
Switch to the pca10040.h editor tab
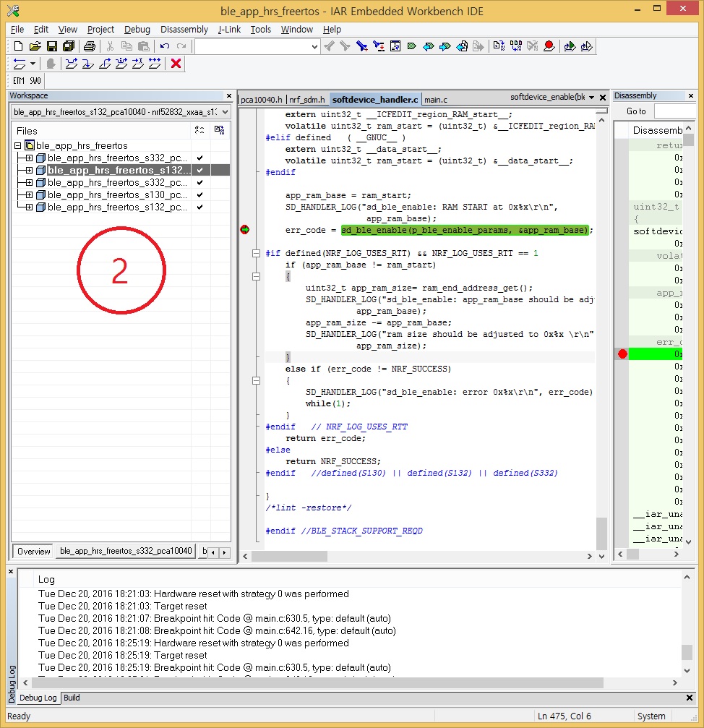pos(262,100)
